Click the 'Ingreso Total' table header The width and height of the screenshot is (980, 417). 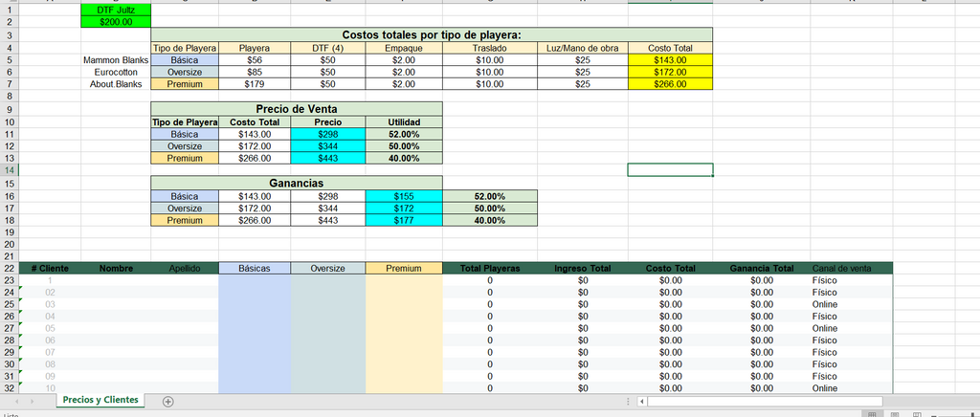pos(583,269)
